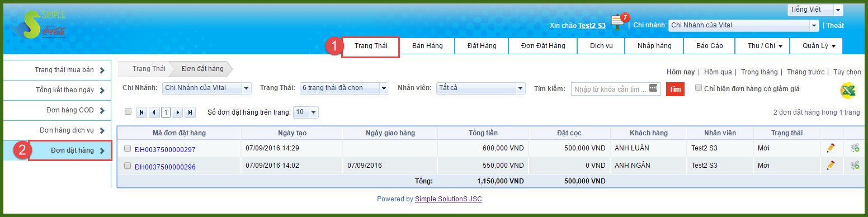Tick checkbox for order ĐH0037500000297
The height and width of the screenshot is (217, 868).
click(127, 149)
